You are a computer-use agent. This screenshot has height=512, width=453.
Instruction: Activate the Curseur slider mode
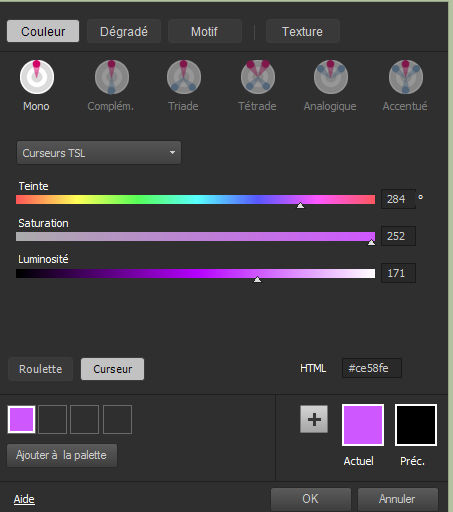click(112, 369)
